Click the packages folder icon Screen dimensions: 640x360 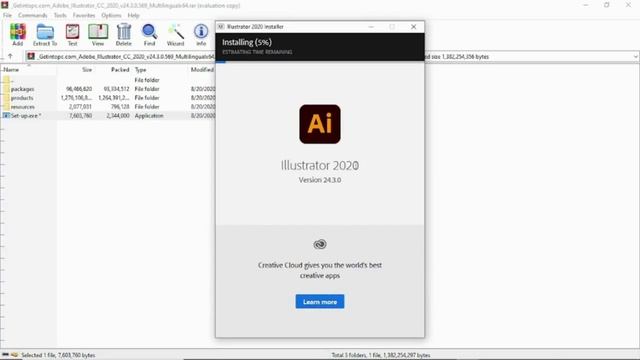tap(6, 89)
